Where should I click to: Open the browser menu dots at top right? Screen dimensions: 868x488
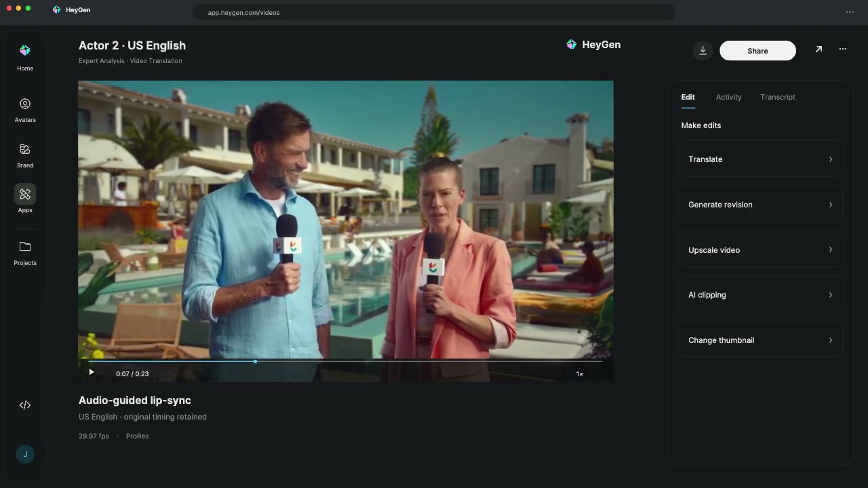click(850, 12)
